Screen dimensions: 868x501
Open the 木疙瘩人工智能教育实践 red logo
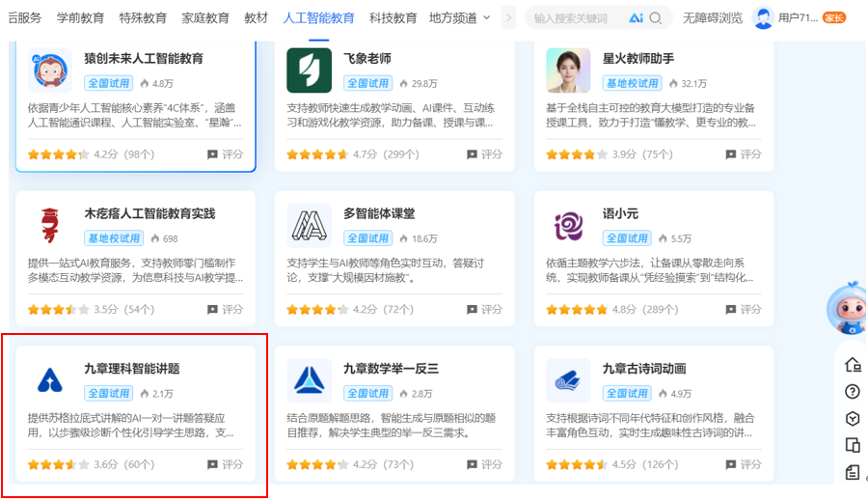[x=50, y=225]
